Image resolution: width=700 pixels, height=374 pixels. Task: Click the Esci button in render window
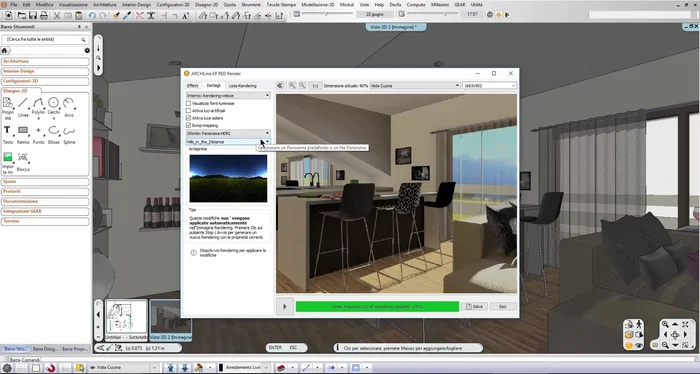coord(503,307)
